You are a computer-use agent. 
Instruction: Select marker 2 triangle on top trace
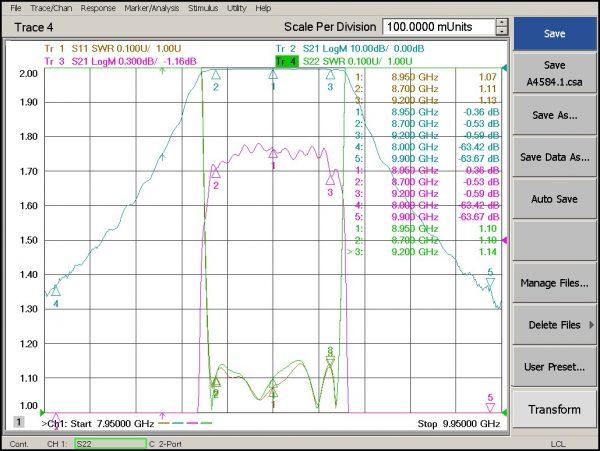point(215,75)
